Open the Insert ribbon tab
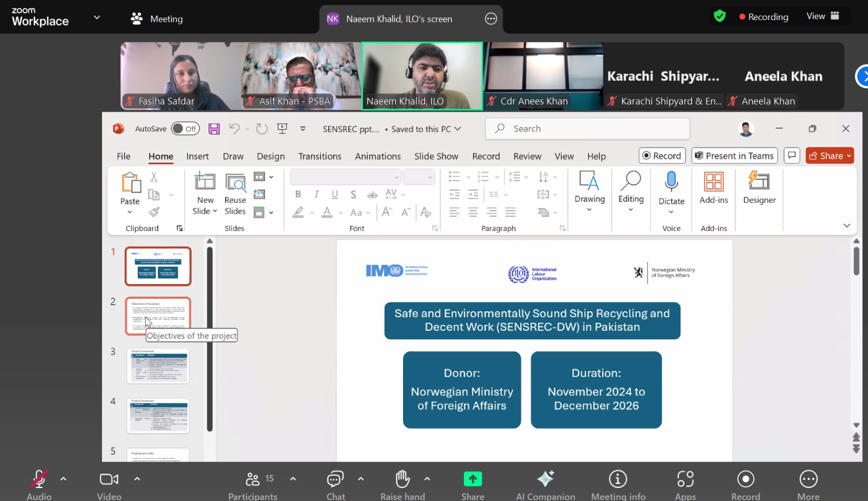Viewport: 868px width, 501px height. (x=197, y=156)
